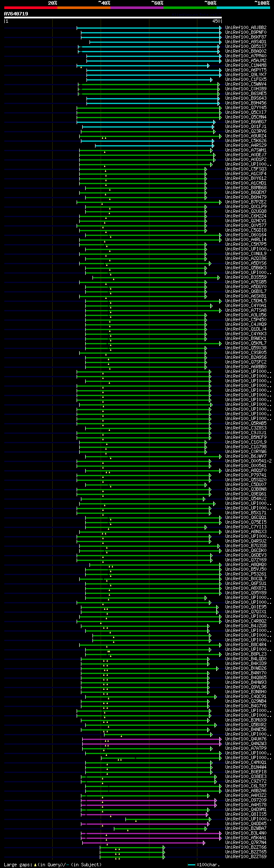Open the UniRef100_C6LT87 entry
The height and width of the screenshot is (868, 274).
[246, 786]
